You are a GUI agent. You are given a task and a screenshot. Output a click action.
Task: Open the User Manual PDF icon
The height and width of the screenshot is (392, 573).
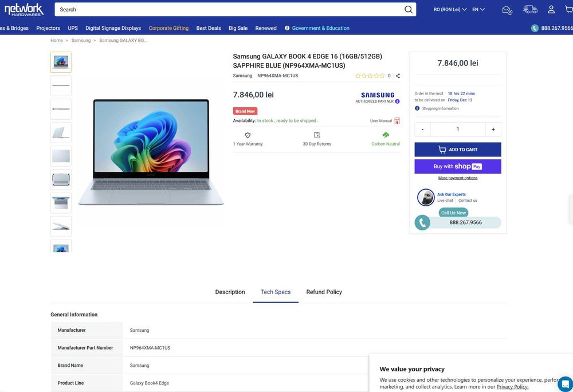[397, 120]
